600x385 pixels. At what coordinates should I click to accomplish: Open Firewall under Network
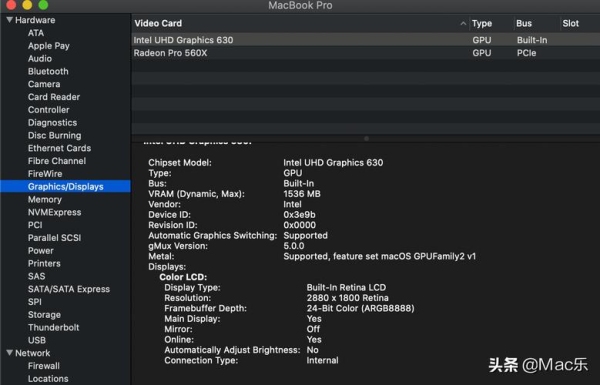(44, 366)
